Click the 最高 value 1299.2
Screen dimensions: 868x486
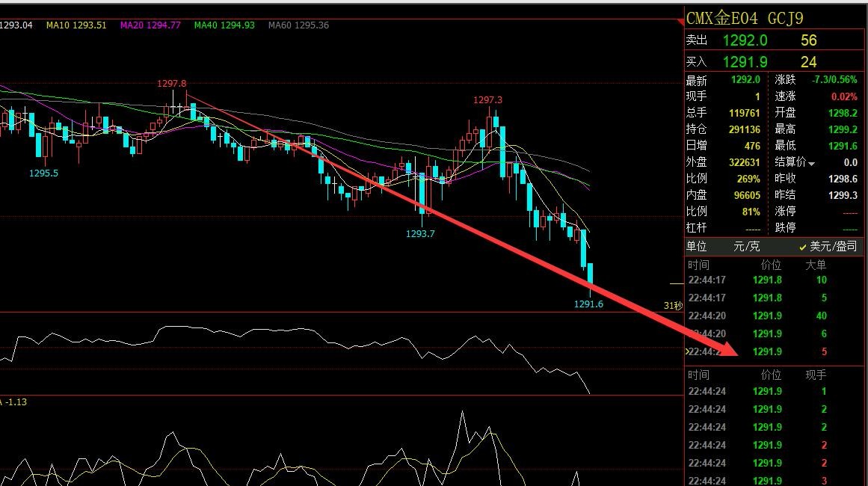pyautogui.click(x=842, y=129)
